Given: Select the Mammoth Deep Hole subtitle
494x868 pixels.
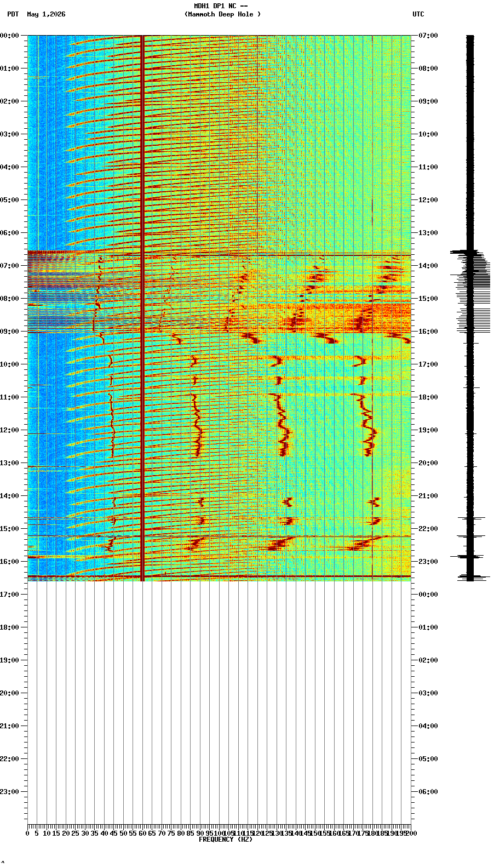Looking at the screenshot, I should click(222, 14).
